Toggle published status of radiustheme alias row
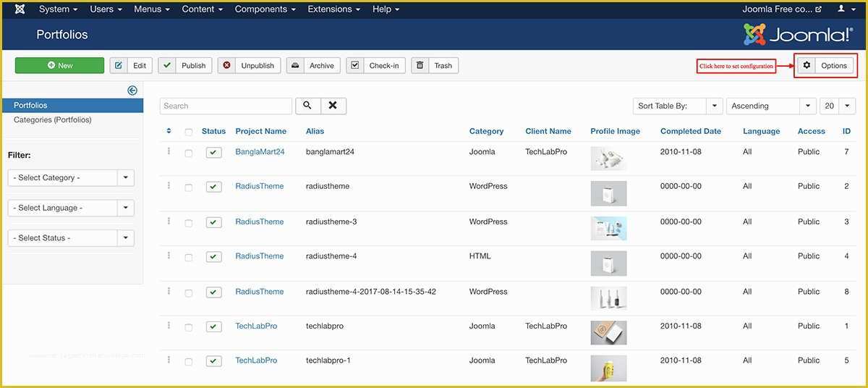The width and height of the screenshot is (868, 388). pyautogui.click(x=213, y=187)
